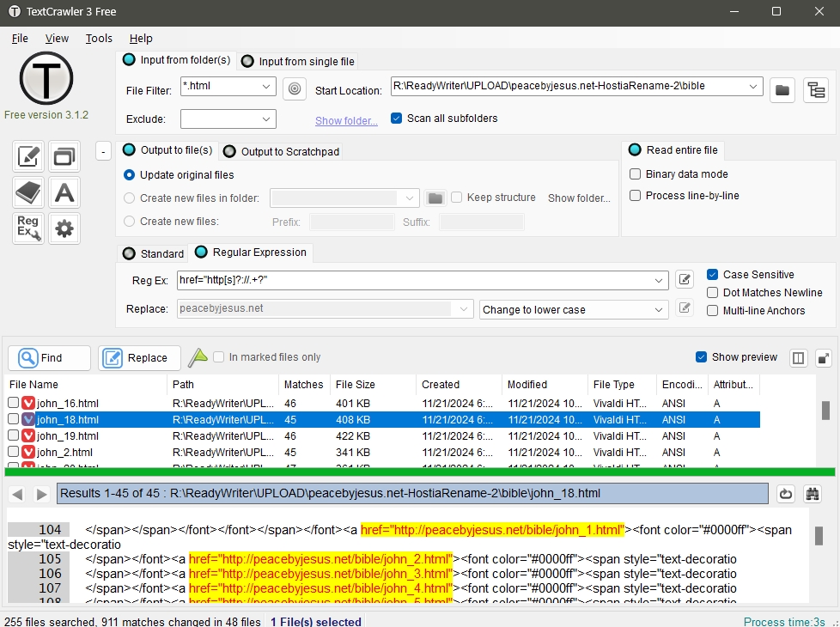
Task: Browse for start location folder icon
Action: tap(782, 89)
